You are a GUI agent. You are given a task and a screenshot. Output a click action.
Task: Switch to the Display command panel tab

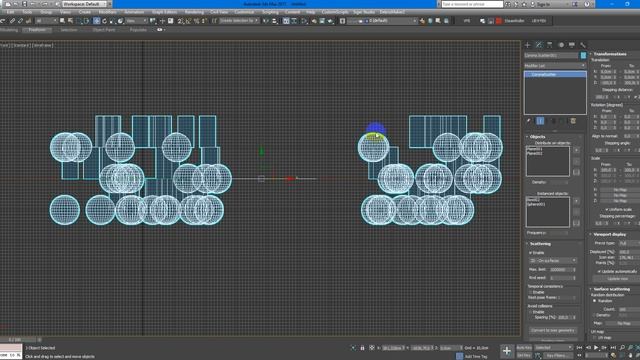(x=572, y=45)
